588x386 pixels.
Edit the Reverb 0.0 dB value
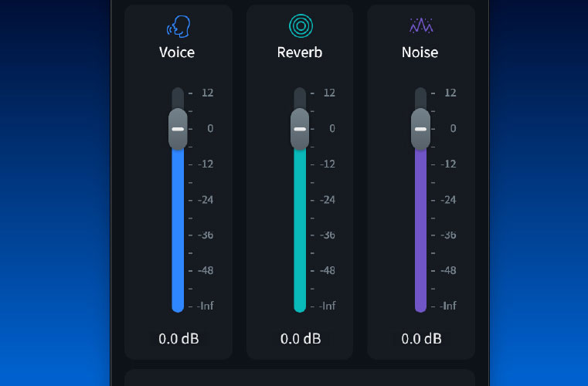click(301, 339)
